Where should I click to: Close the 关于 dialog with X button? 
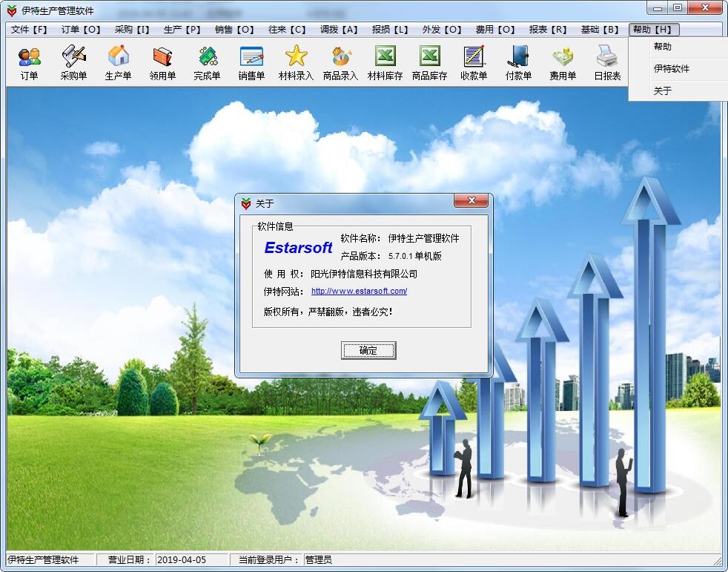click(x=471, y=201)
